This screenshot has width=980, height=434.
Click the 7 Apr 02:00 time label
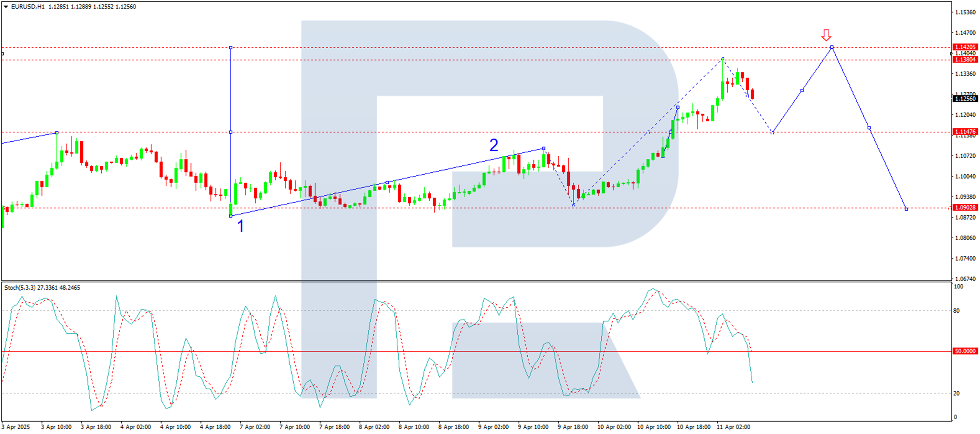tap(255, 427)
